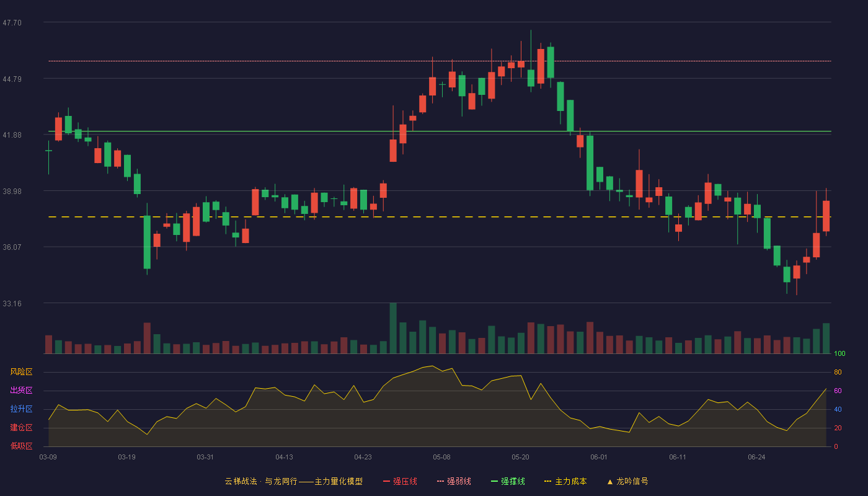Click the 出货区 zone label
868x496 pixels.
21,391
